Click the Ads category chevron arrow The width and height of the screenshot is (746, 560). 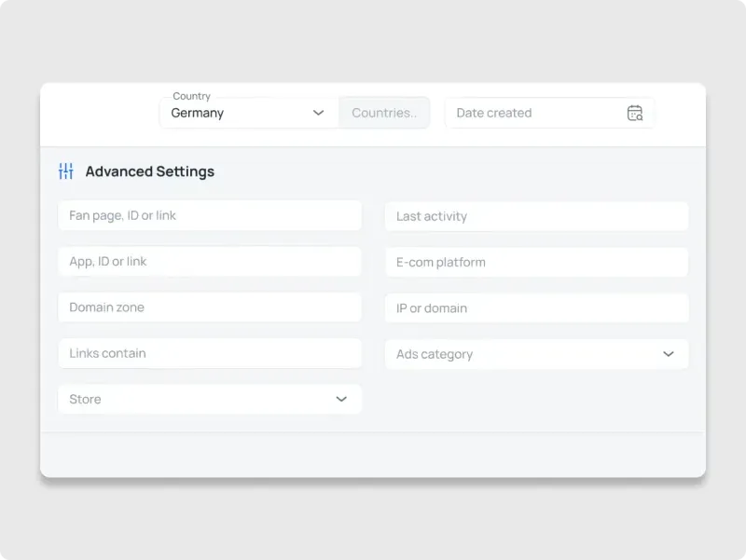pos(668,354)
